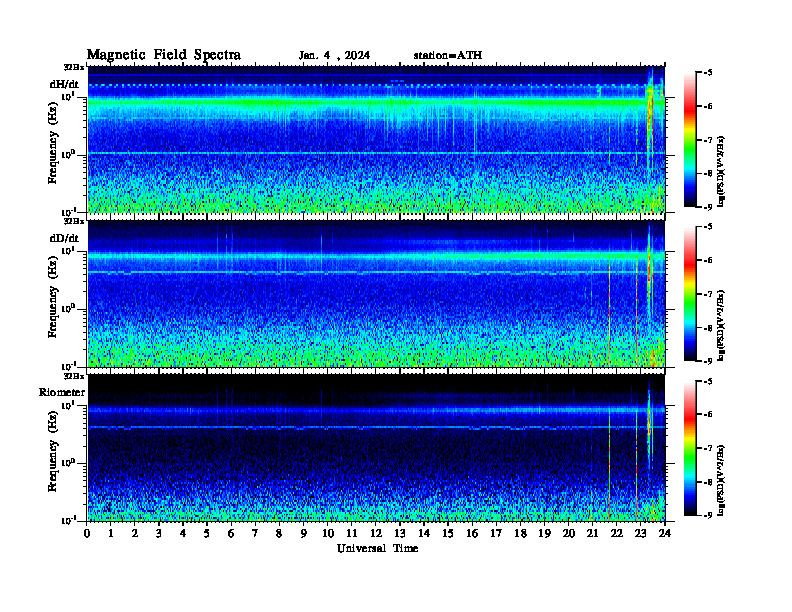792x612 pixels.
Task: Click hour tick label '23' on time axis
Action: pos(640,533)
